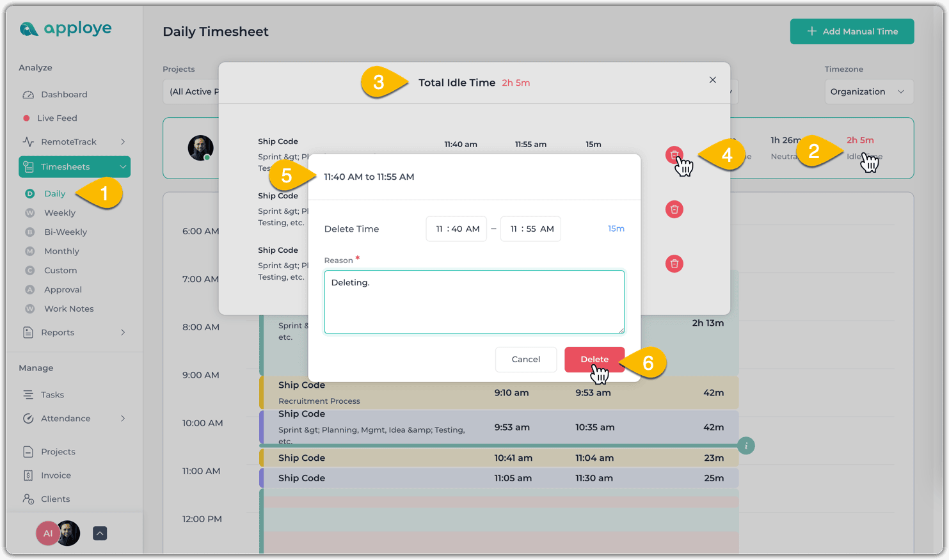Image resolution: width=949 pixels, height=560 pixels.
Task: Click Add Manual Time button
Action: (852, 31)
